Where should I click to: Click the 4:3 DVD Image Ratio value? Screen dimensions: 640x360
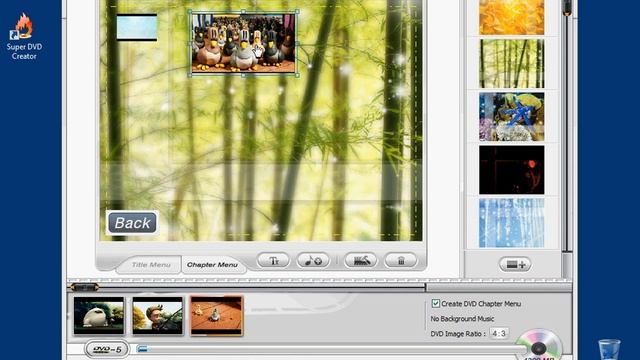[499, 333]
